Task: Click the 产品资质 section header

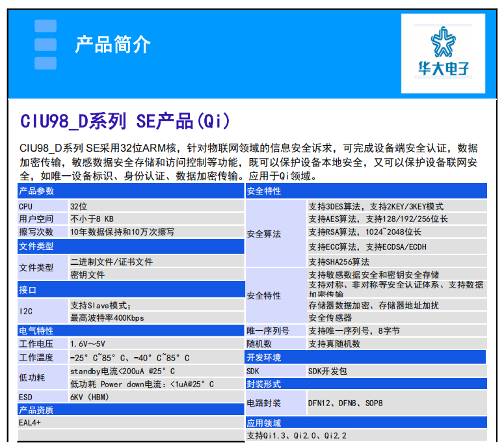Action: 38,410
